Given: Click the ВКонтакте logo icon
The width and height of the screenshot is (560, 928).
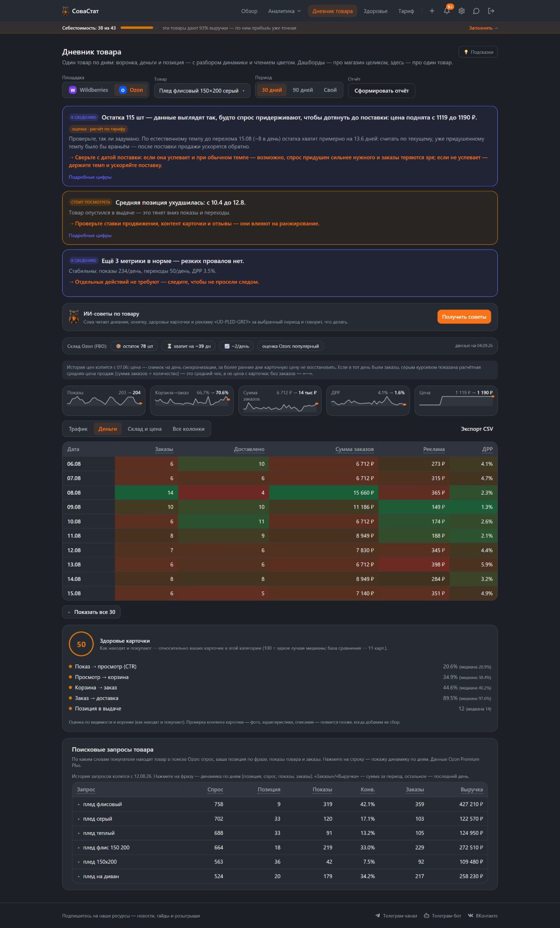Looking at the screenshot, I should (x=470, y=916).
